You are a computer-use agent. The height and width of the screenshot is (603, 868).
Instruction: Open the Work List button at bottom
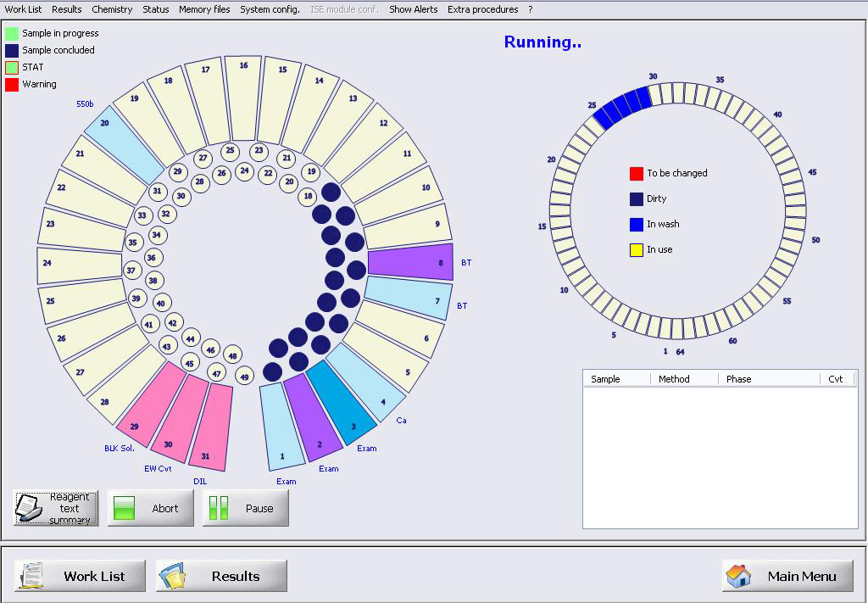click(80, 576)
